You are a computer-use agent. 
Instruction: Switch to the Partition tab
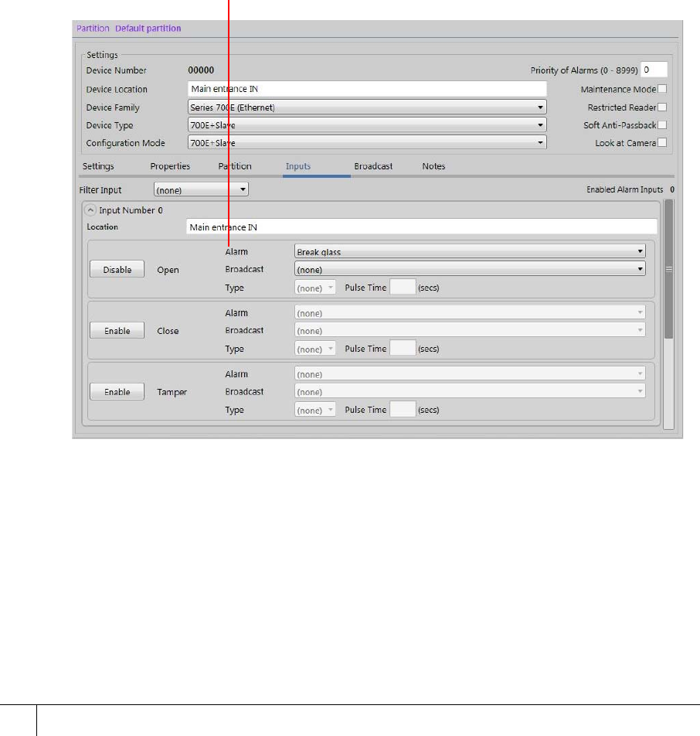coord(235,166)
